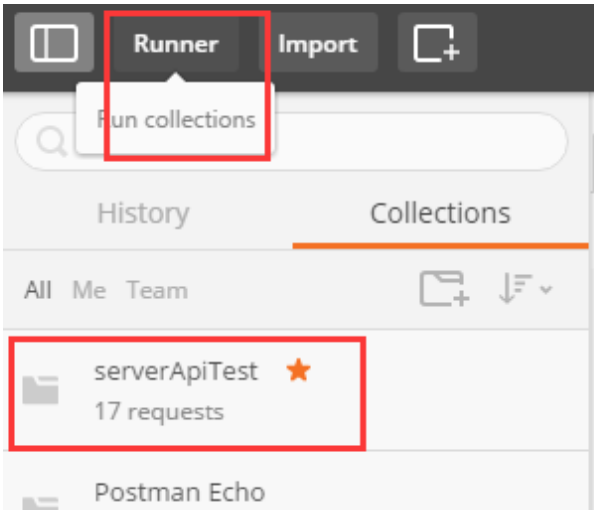Open the sort collections dropdown
The height and width of the screenshot is (510, 594).
tap(525, 289)
